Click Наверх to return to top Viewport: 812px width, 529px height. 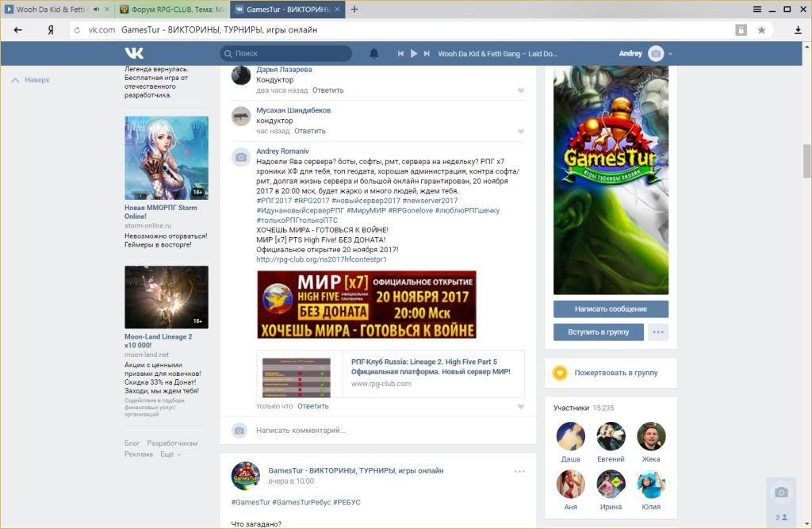[x=31, y=80]
